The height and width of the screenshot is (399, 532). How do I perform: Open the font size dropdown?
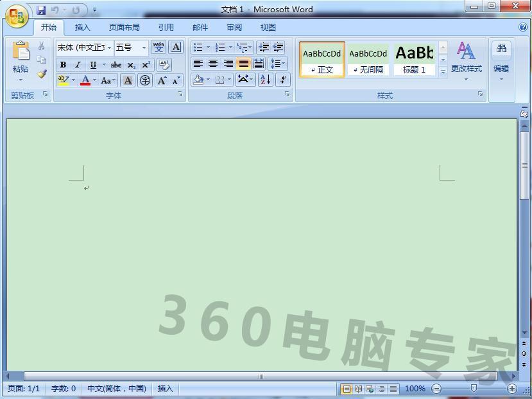(x=143, y=48)
